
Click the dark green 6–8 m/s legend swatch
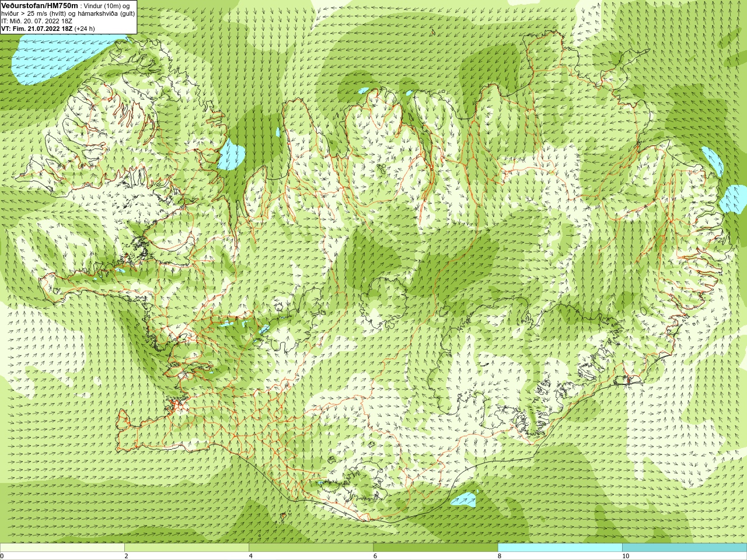tap(435, 548)
